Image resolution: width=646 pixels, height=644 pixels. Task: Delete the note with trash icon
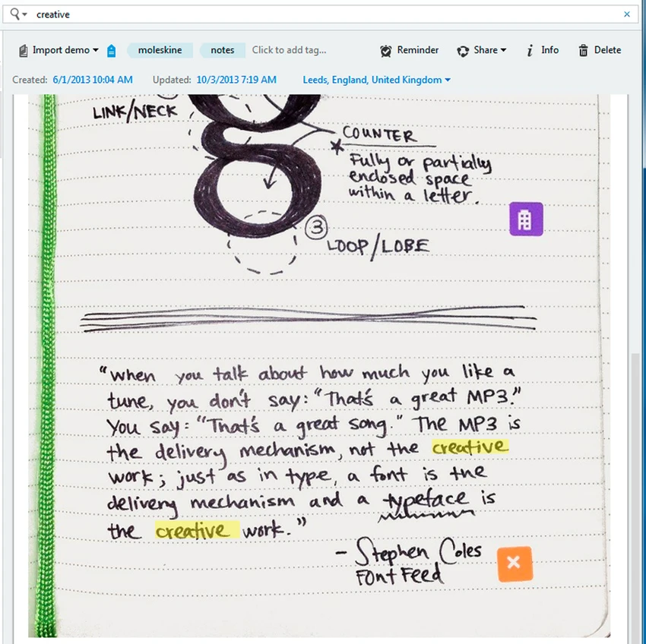[600, 50]
